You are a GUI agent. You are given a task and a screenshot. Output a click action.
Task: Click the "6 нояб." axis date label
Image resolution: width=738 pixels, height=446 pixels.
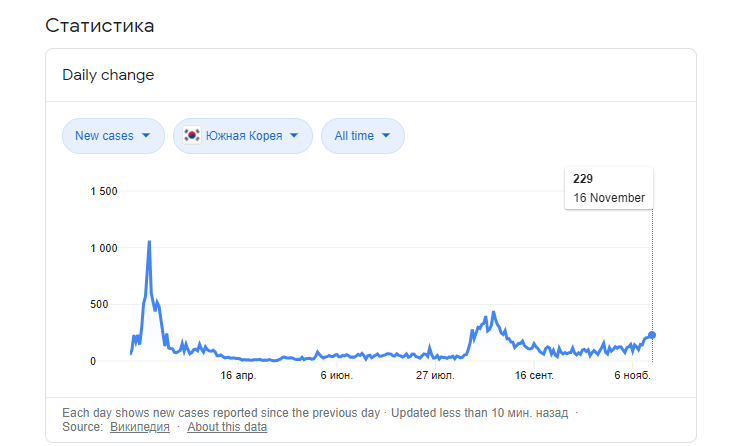[631, 376]
